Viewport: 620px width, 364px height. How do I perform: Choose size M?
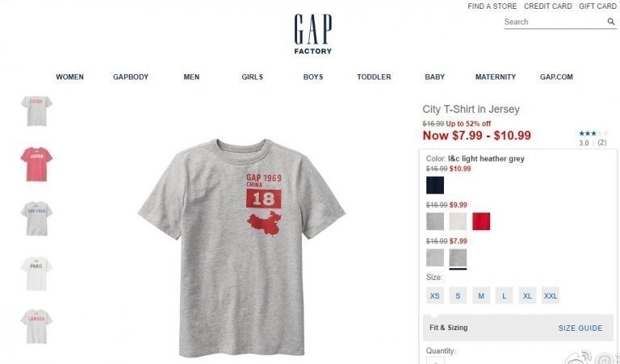[x=481, y=295]
